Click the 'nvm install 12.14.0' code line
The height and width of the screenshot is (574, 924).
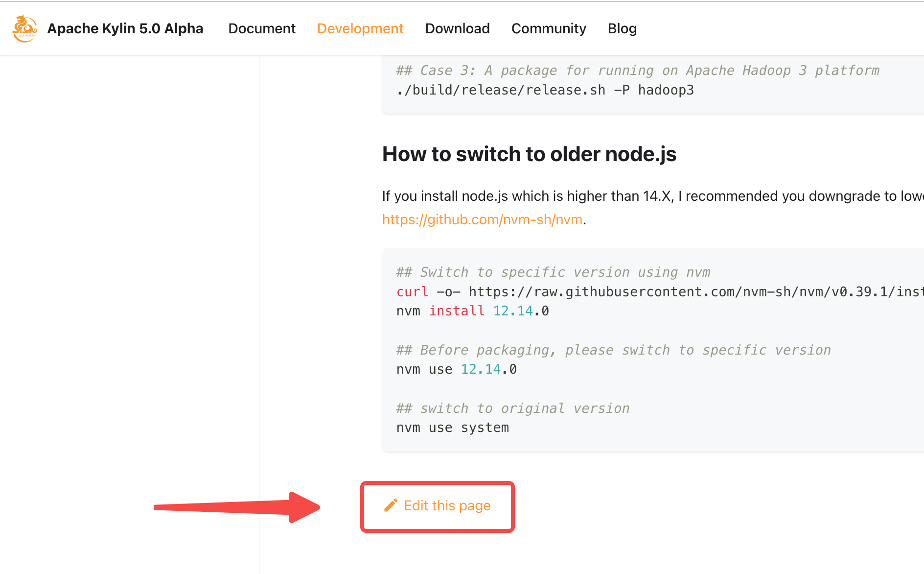pos(472,311)
